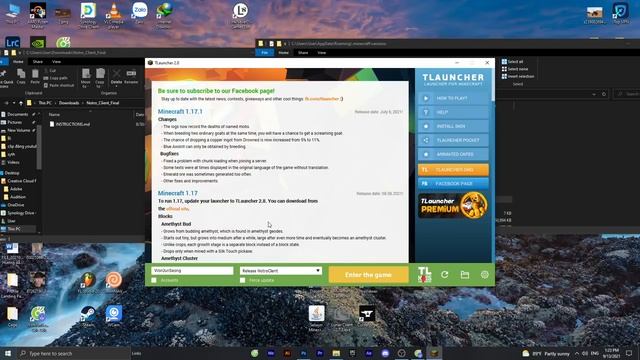Screen dimensions: 640x360
Task: Toggle the Force update checkbox
Action: 242,280
